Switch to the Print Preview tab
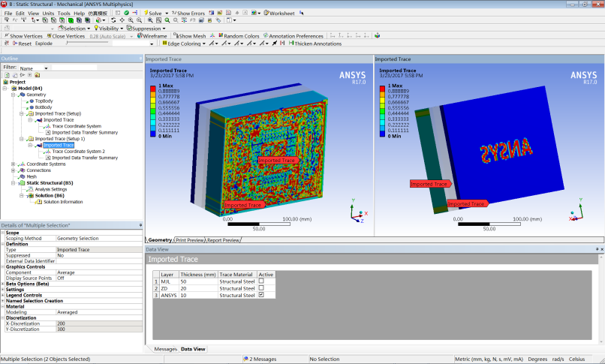605x364 pixels. [189, 240]
